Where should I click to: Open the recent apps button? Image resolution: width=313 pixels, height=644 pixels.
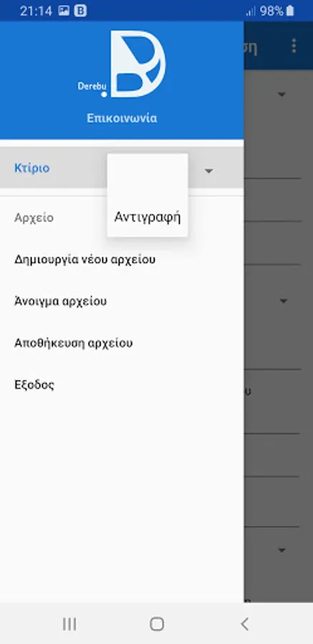click(69, 624)
